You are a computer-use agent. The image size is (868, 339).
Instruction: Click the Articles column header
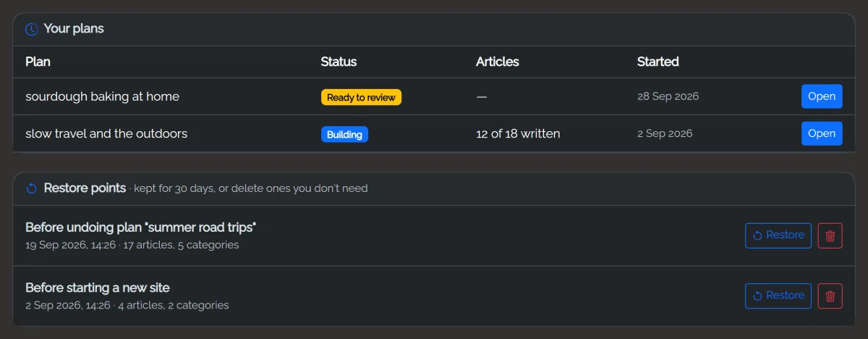click(498, 62)
